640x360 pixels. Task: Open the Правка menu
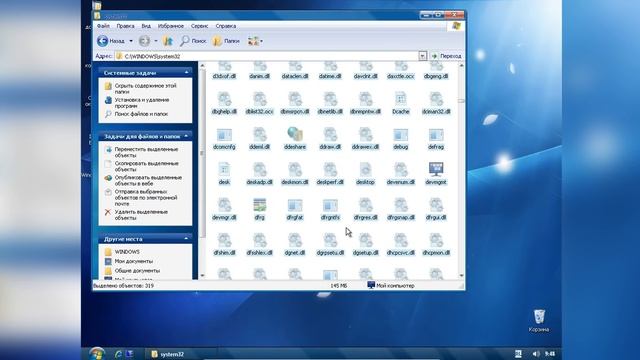[x=125, y=26]
